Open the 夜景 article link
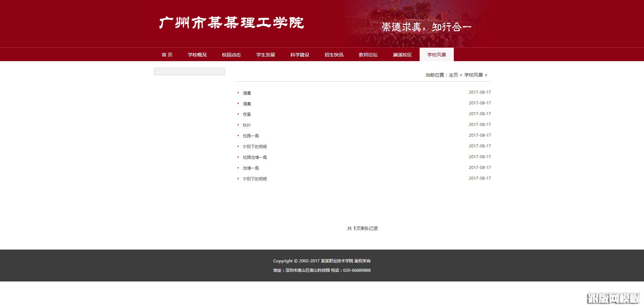 click(x=247, y=114)
